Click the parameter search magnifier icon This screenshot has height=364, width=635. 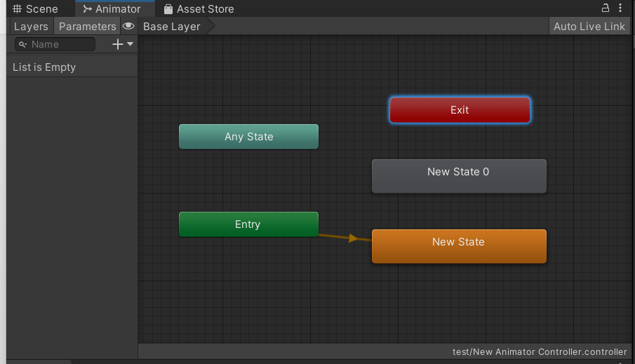(22, 44)
